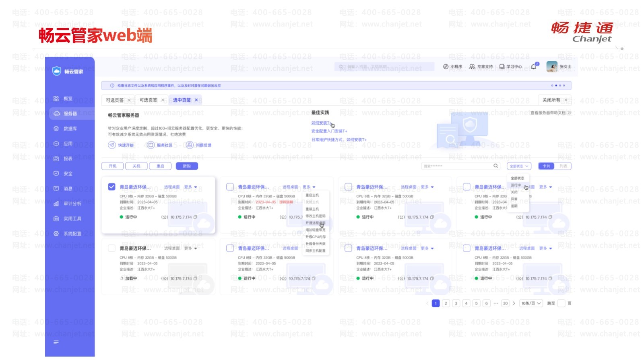Go to the previous page with the left chevron
Image resolution: width=644 pixels, height=362 pixels.
(427, 303)
